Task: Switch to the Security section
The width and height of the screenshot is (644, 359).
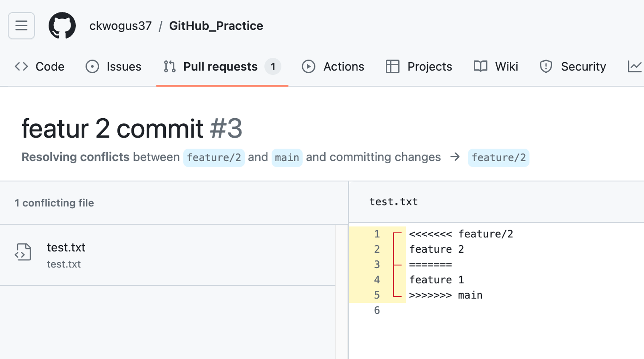Action: pos(584,66)
